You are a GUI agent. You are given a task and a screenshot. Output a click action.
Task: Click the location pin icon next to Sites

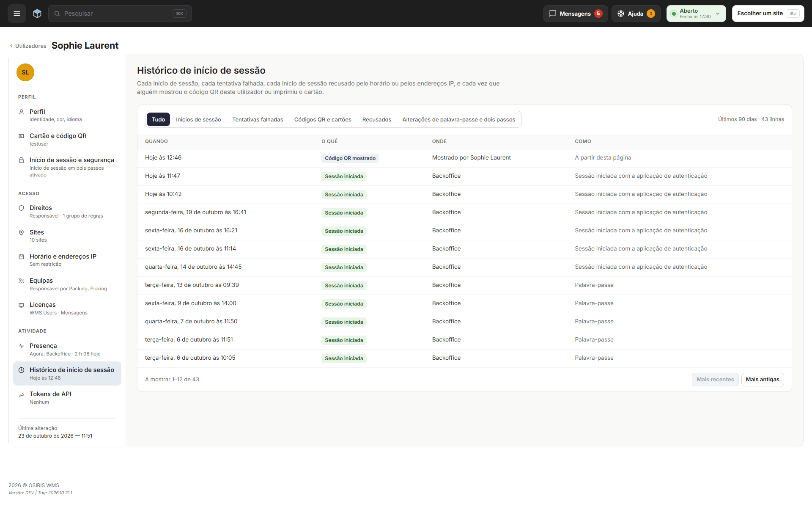point(21,233)
